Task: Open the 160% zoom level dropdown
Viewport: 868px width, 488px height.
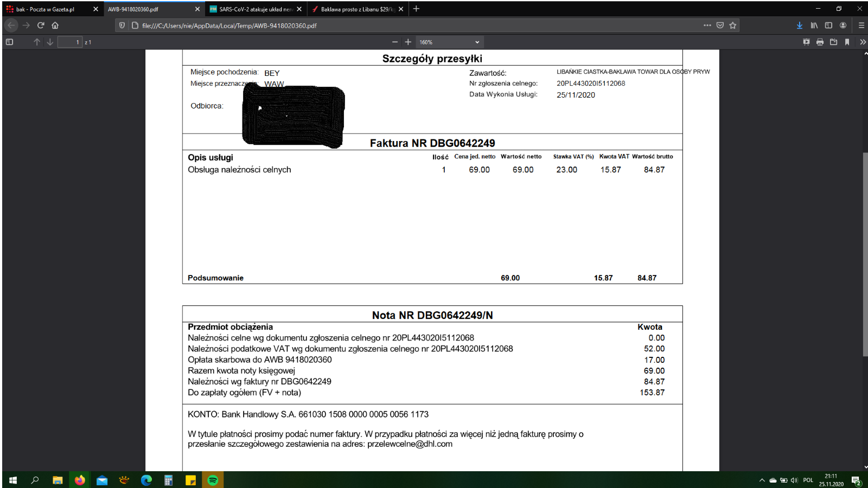Action: (449, 42)
